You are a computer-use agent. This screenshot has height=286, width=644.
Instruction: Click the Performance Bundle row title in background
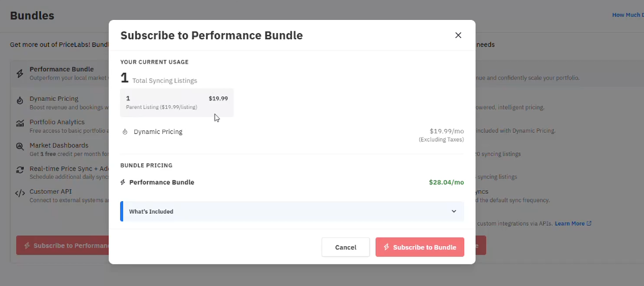tap(62, 69)
